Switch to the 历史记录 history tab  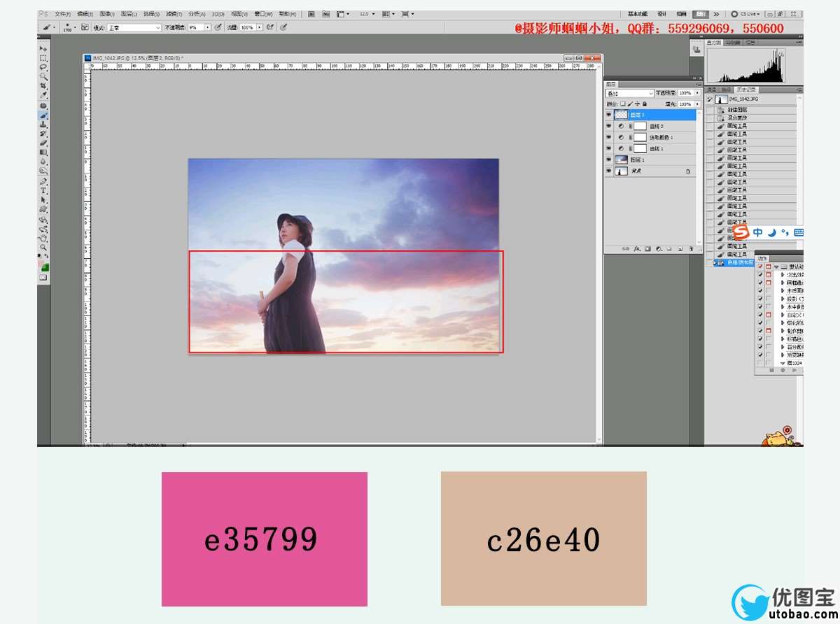coord(745,90)
